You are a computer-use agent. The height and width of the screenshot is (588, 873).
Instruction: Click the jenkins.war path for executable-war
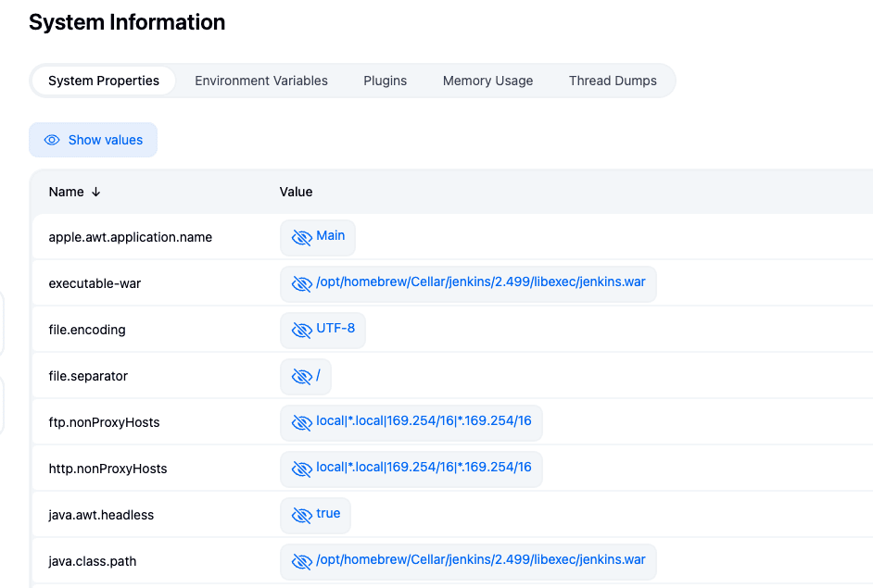click(480, 282)
